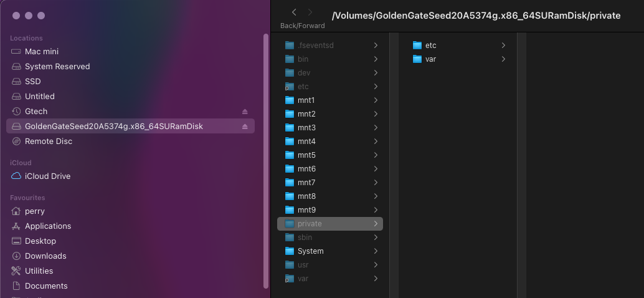Viewport: 644px width, 298px height.
Task: Select the mnt7 folder
Action: point(330,183)
